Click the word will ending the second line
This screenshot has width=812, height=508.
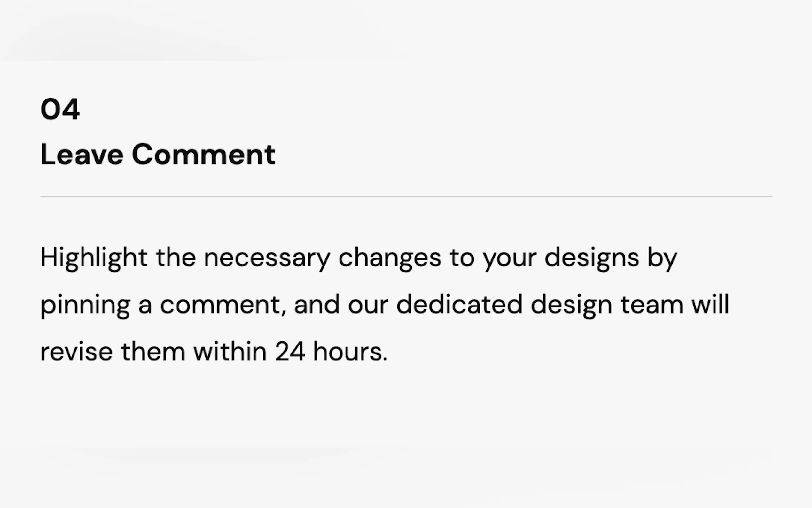click(710, 305)
